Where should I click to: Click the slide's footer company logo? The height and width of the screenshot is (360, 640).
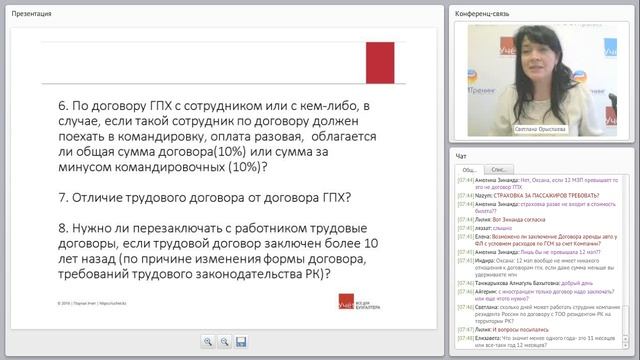(x=359, y=302)
